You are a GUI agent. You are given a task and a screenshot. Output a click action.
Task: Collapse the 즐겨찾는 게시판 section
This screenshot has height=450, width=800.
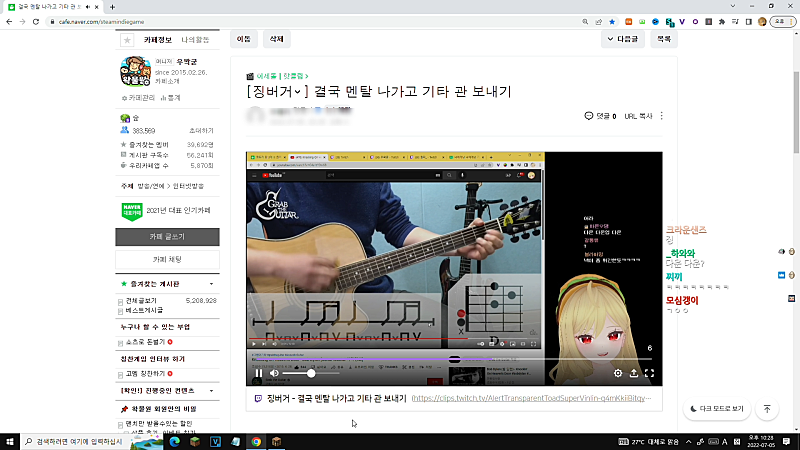211,284
